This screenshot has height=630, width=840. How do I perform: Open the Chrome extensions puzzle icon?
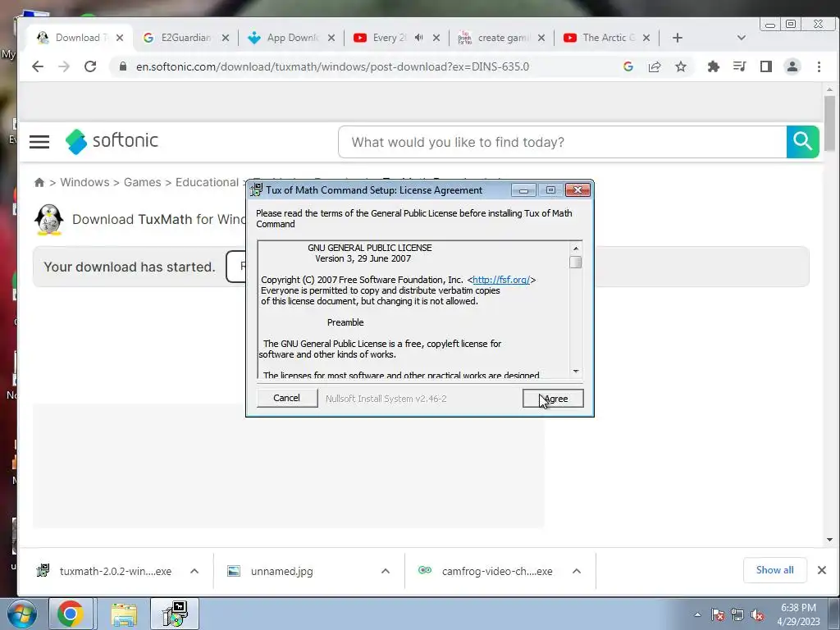(x=713, y=66)
